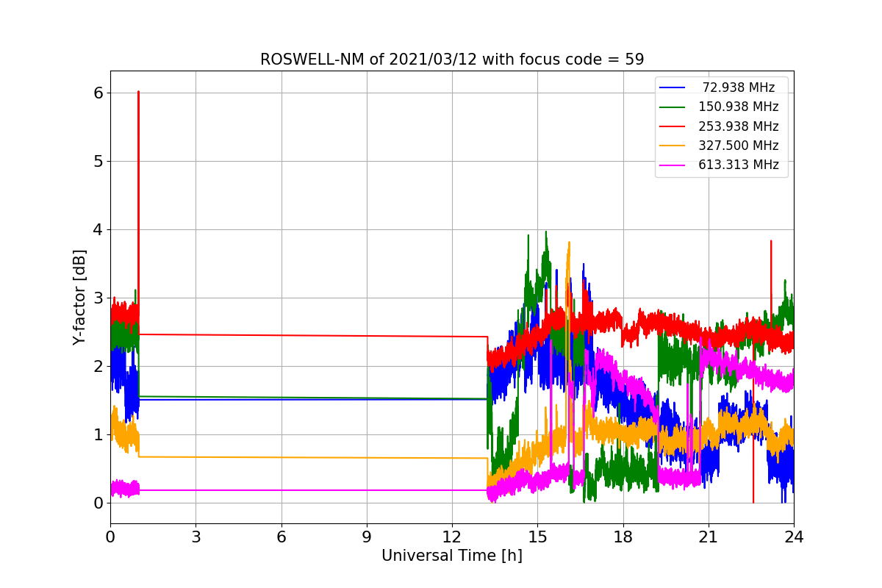Click the y-axis tick label '1'
This screenshot has height=588, width=882.
(x=98, y=434)
